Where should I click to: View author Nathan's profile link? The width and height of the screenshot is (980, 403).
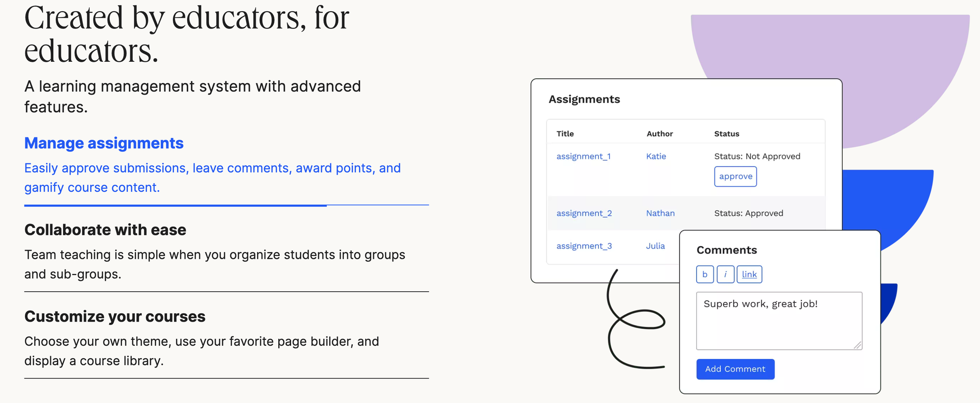click(x=660, y=213)
